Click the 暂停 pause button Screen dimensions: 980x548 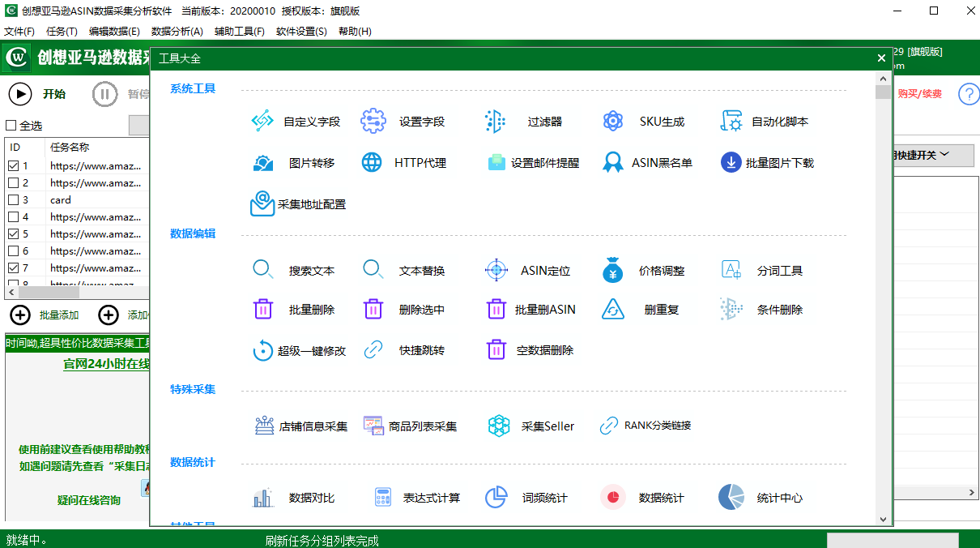121,94
